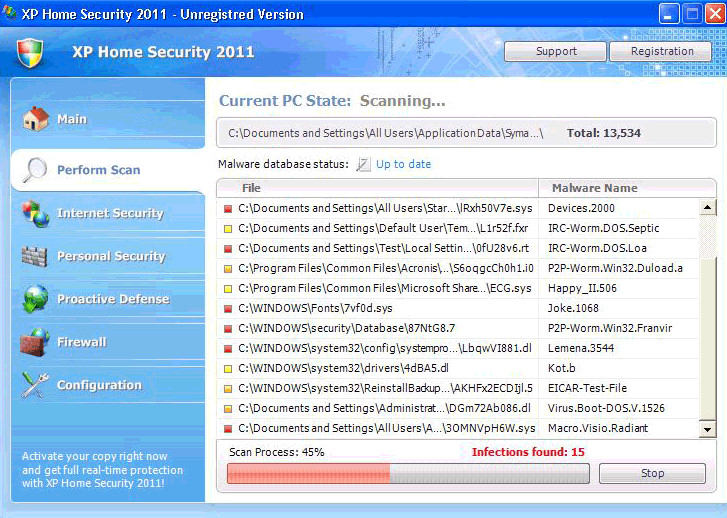The width and height of the screenshot is (727, 518).
Task: Click the Configuration wrench and screwdriver icon
Action: point(36,385)
